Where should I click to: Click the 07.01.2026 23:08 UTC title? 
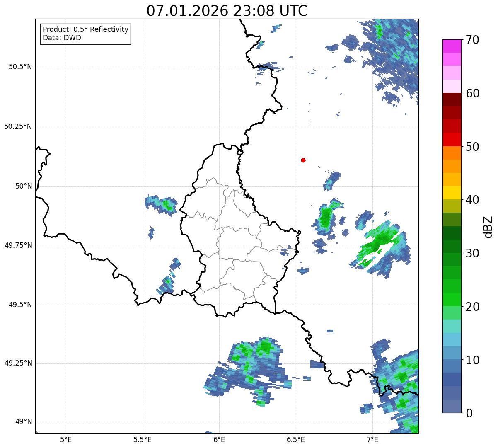click(x=227, y=11)
